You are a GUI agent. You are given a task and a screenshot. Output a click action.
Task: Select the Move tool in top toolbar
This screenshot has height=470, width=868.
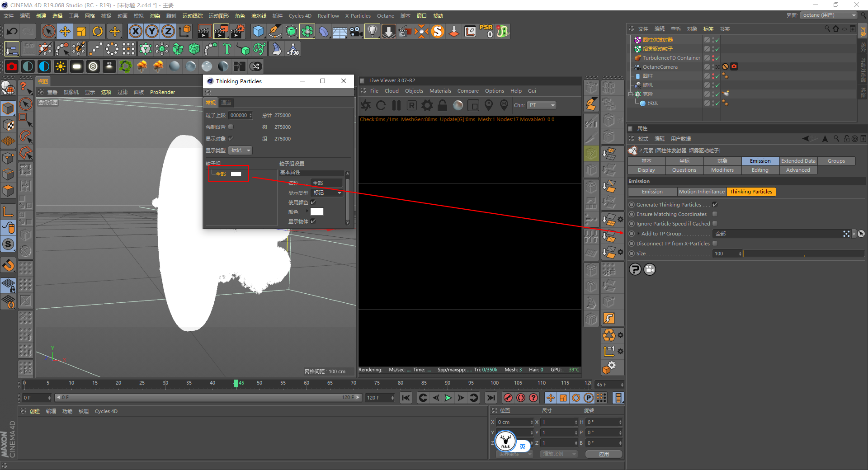point(65,31)
